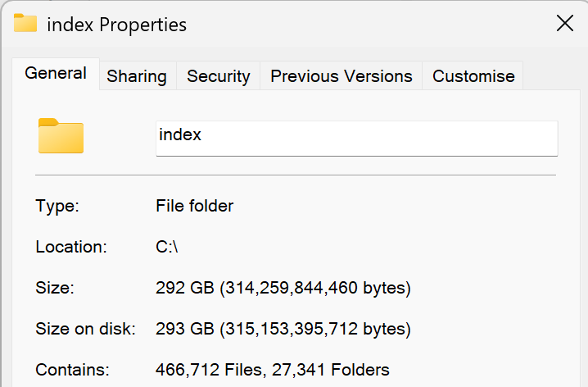Click the 293 GB size on disk value
This screenshot has height=387, width=588.
(283, 329)
